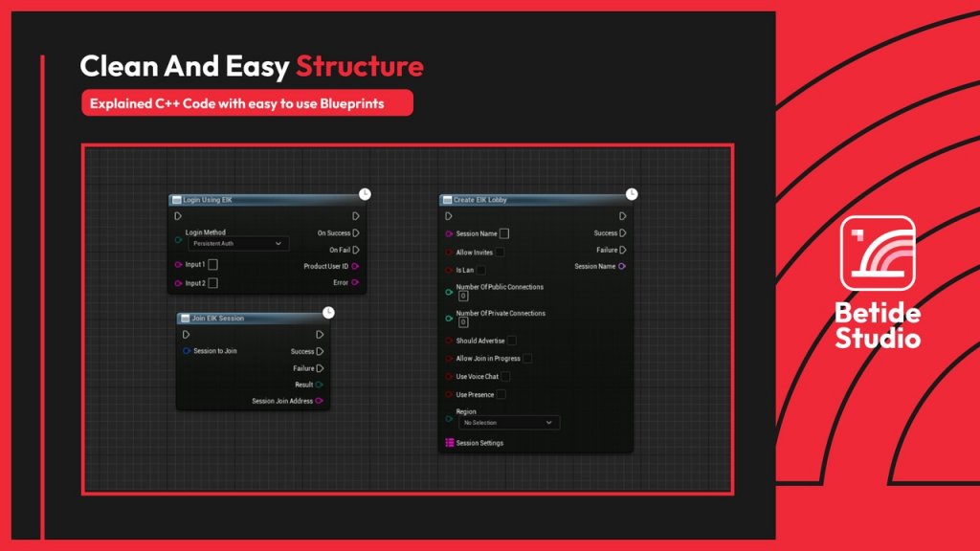Viewport: 980px width, 551px height.
Task: Click the Input 1 string pin
Action: (x=178, y=265)
